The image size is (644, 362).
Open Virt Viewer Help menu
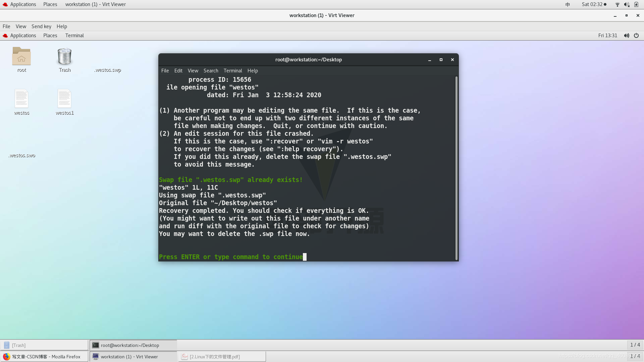coord(62,26)
